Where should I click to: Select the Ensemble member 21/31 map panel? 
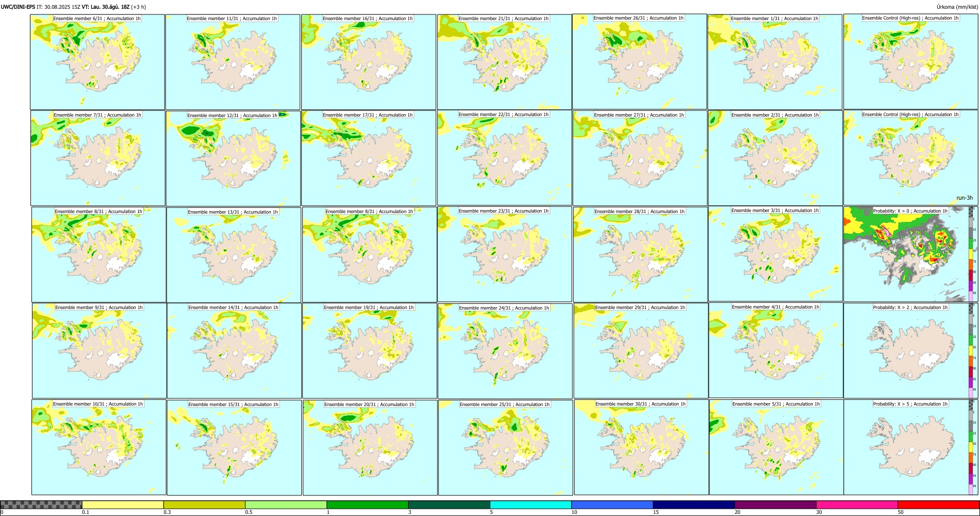pyautogui.click(x=504, y=62)
